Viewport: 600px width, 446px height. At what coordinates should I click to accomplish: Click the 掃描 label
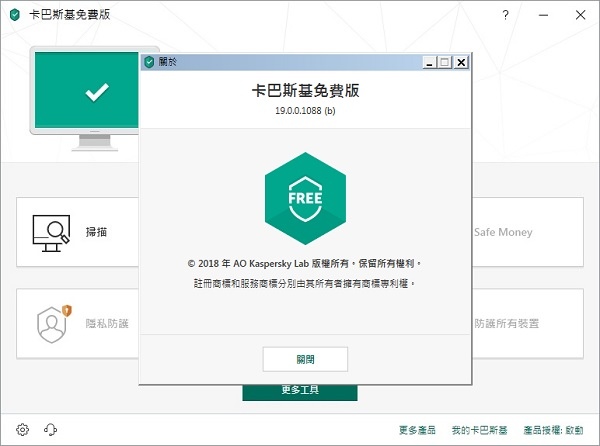coord(96,232)
